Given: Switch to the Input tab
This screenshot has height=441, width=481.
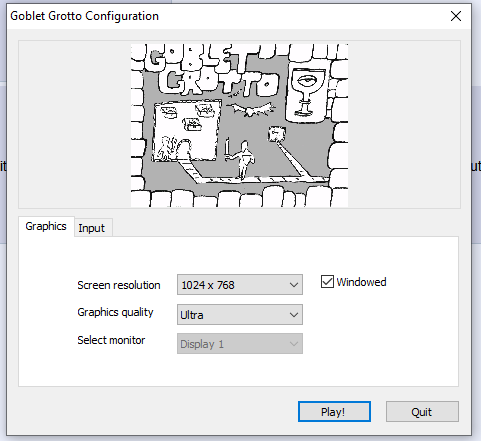Looking at the screenshot, I should click(93, 228).
